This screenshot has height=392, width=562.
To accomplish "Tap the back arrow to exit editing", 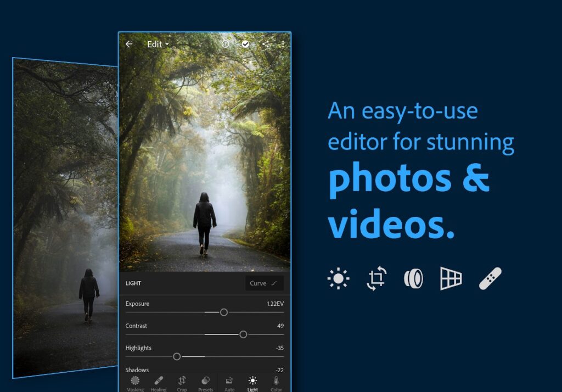I will (130, 44).
